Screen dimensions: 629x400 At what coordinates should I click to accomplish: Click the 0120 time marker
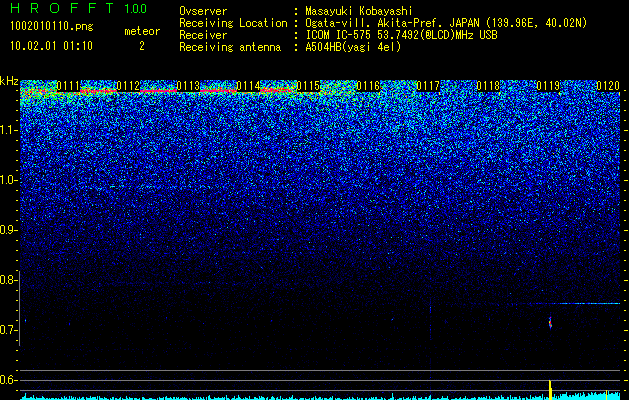pos(608,86)
